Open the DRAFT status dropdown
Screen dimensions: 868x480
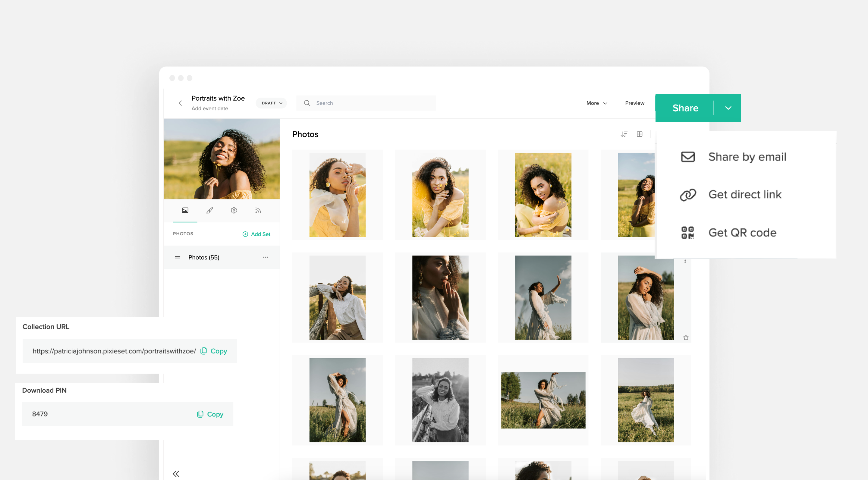click(x=272, y=103)
